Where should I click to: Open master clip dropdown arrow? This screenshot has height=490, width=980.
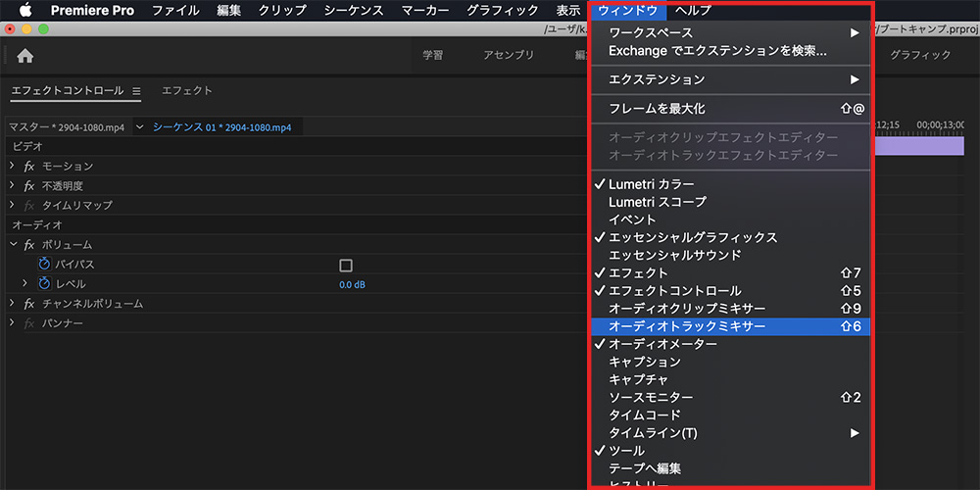tap(139, 126)
